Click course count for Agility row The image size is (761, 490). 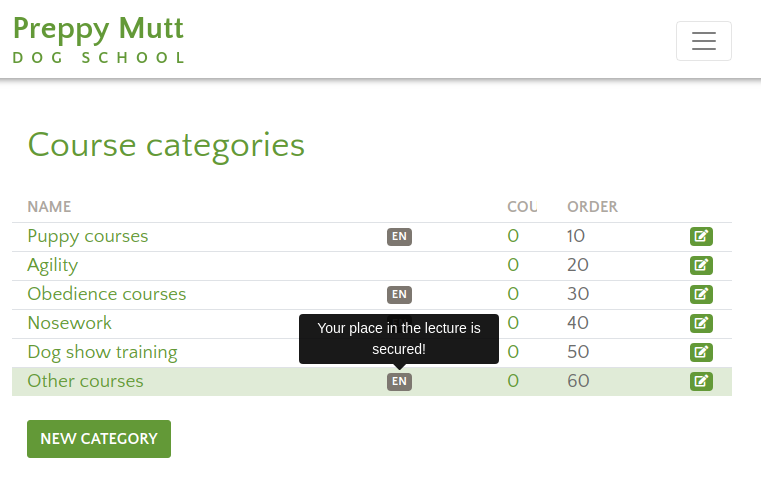tap(513, 266)
